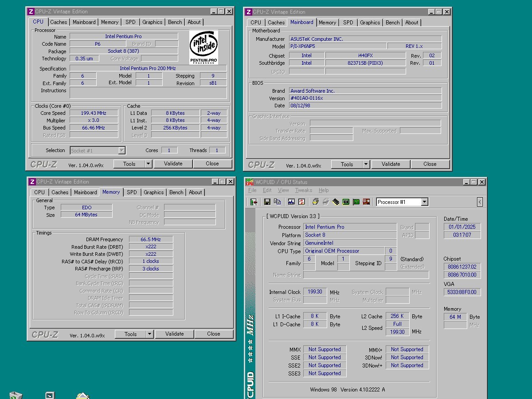
Task: Click the red refresh arrows icon in WCPUID
Action: coord(301,202)
